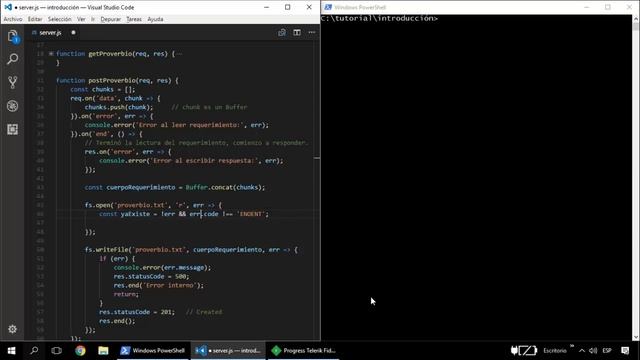Open the Depurar menu
This screenshot has height=360, width=640.
[111, 19]
